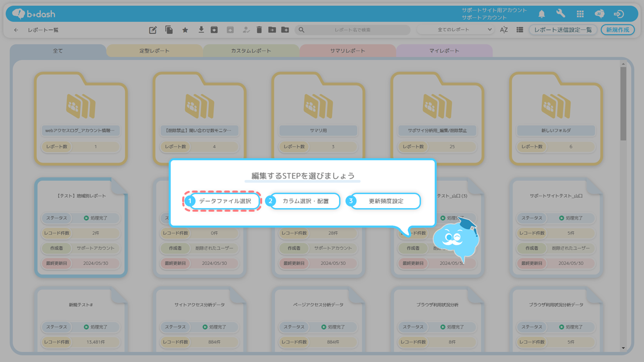Click the サポサイ分析用_編集/削除禁止 folder name
Screen dimensions: 644x362
(437, 130)
